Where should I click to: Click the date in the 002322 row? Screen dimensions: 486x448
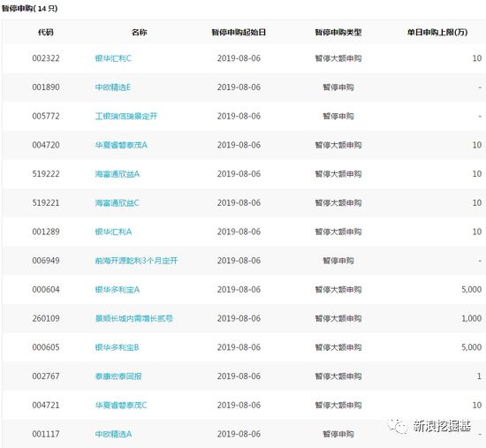239,58
